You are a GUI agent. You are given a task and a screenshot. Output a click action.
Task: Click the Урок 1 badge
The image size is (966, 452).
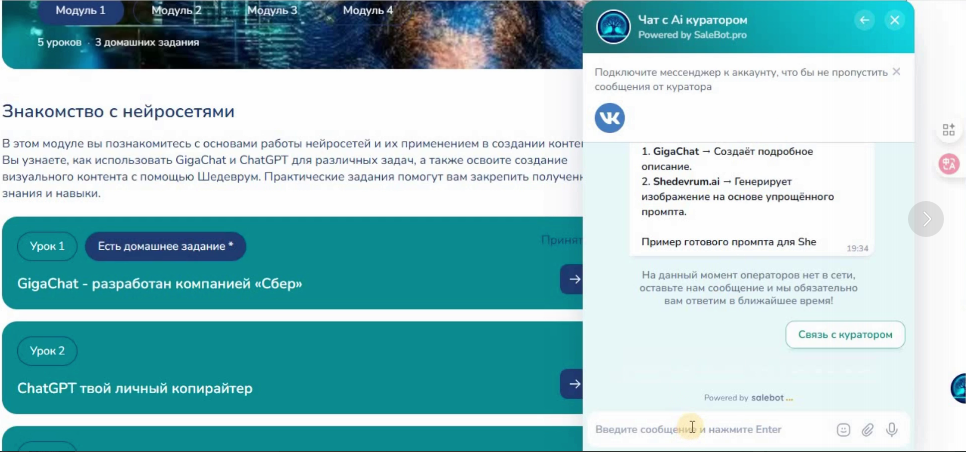click(47, 246)
